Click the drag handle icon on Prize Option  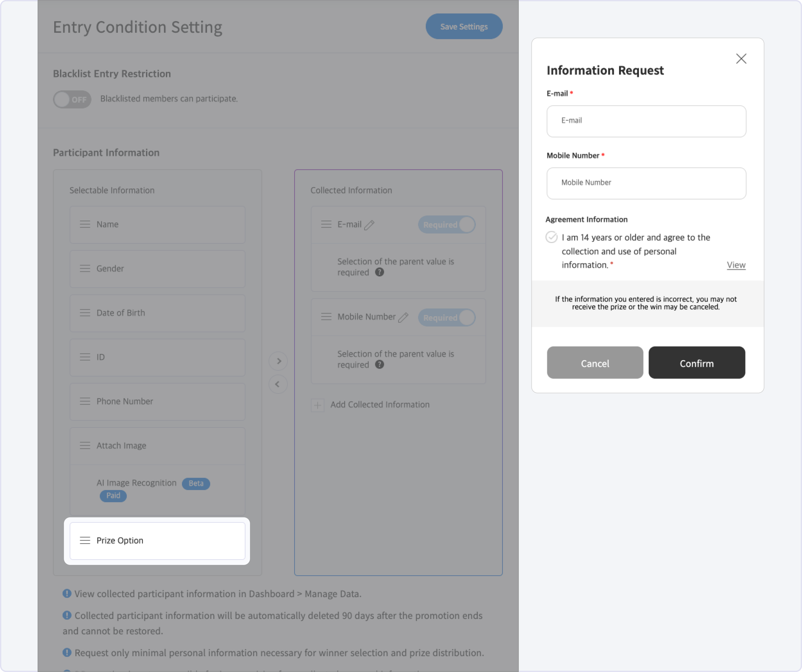[x=85, y=541]
